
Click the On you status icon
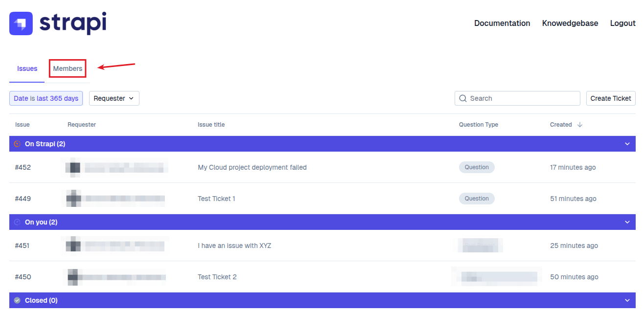coord(17,222)
